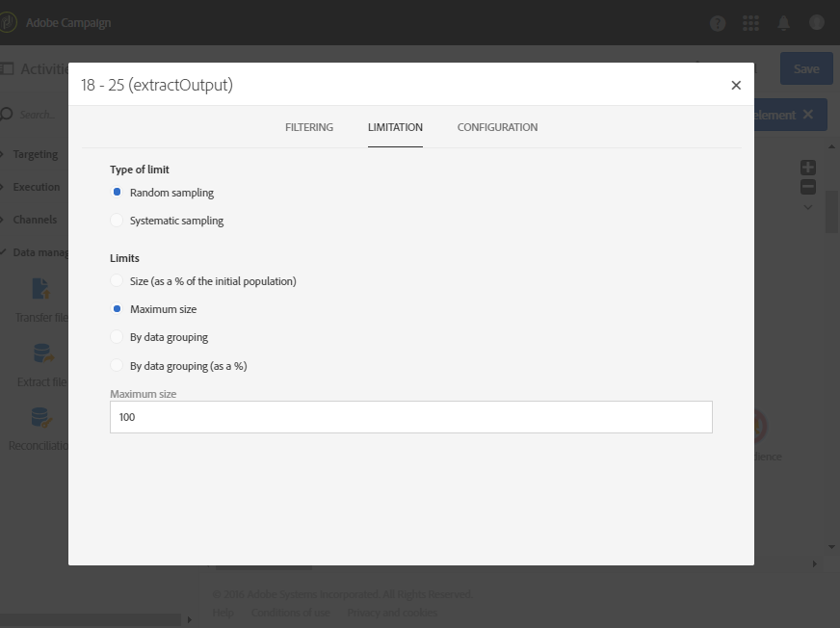Screen dimensions: 840x628
Task: Click the left panel scrollbar right arrow
Action: (x=189, y=620)
